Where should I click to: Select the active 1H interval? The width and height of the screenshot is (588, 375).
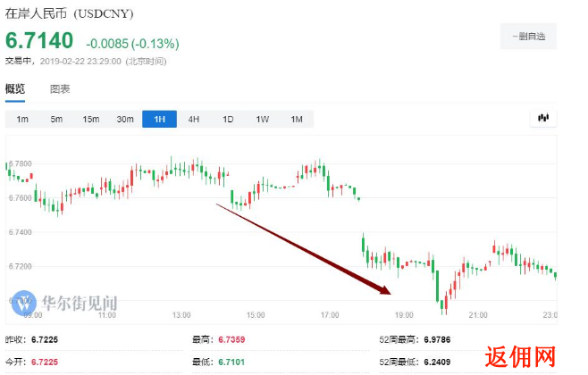(x=159, y=119)
